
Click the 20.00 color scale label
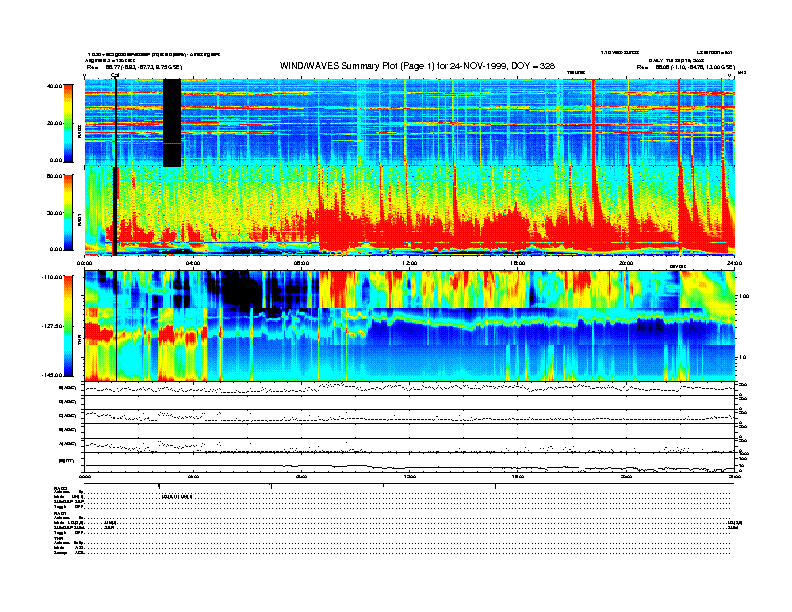pyautogui.click(x=55, y=123)
